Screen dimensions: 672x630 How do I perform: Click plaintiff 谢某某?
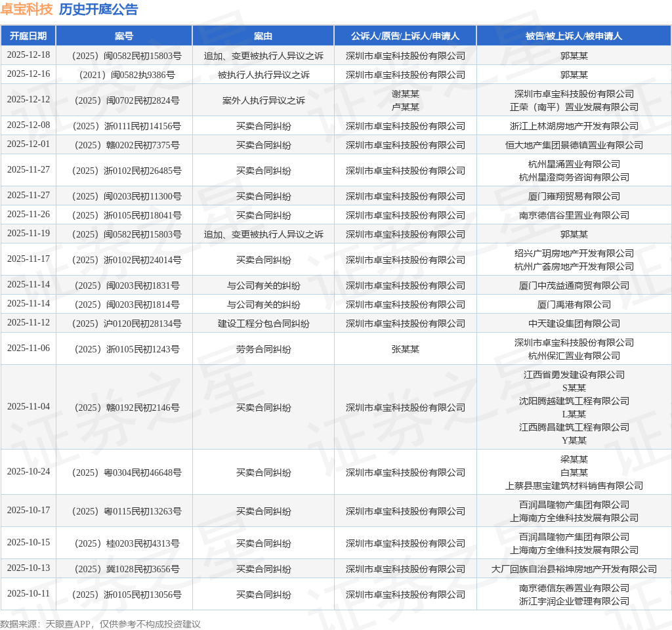click(405, 94)
